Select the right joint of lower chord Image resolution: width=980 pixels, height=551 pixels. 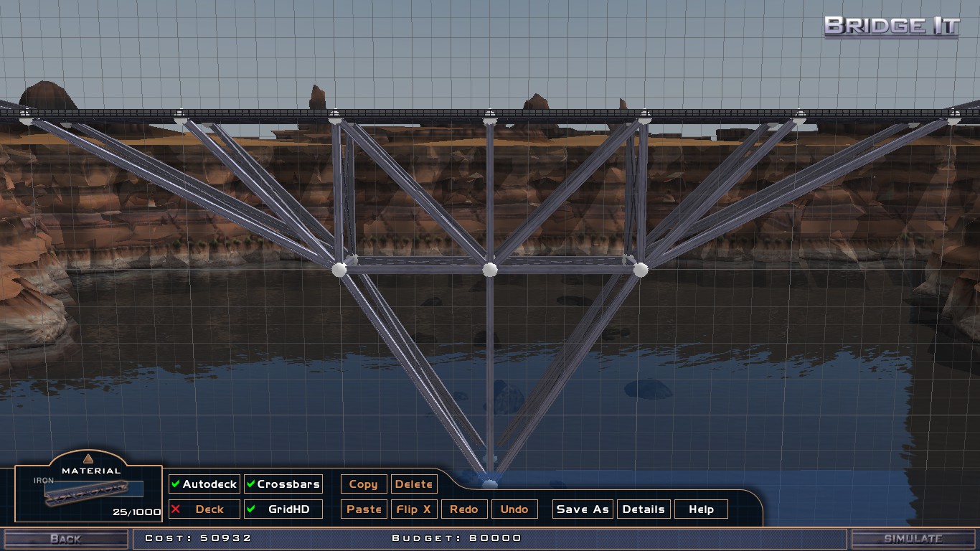(641, 269)
